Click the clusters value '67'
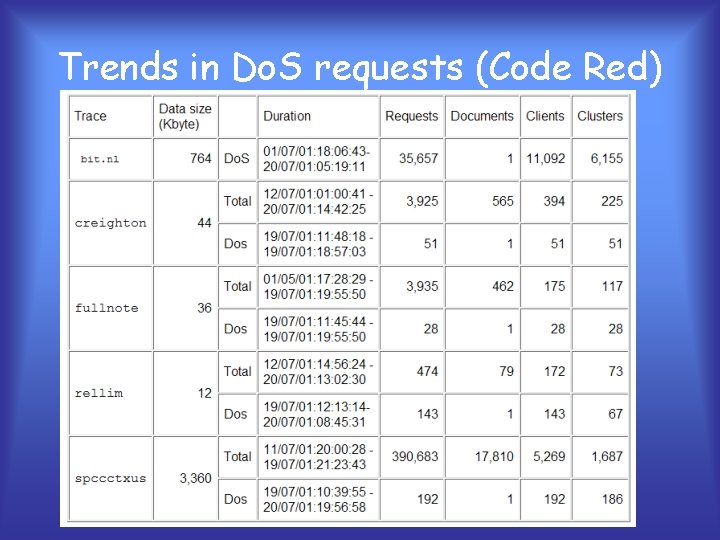The width and height of the screenshot is (720, 540). pos(616,414)
